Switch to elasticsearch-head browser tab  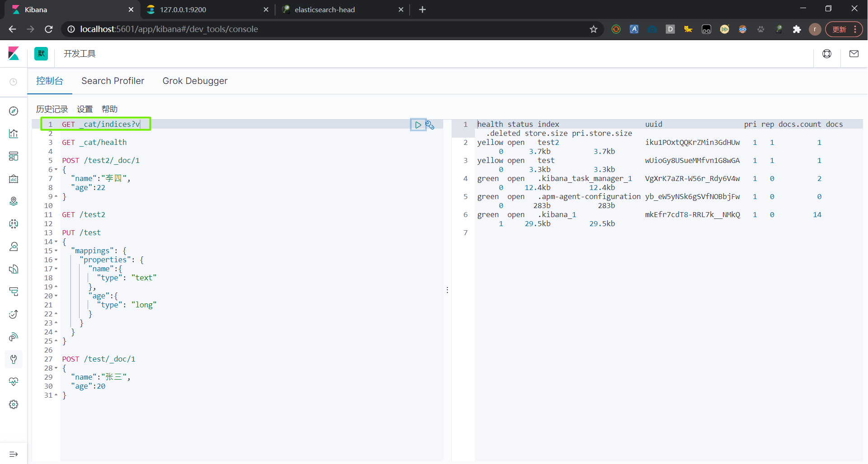[x=342, y=9]
